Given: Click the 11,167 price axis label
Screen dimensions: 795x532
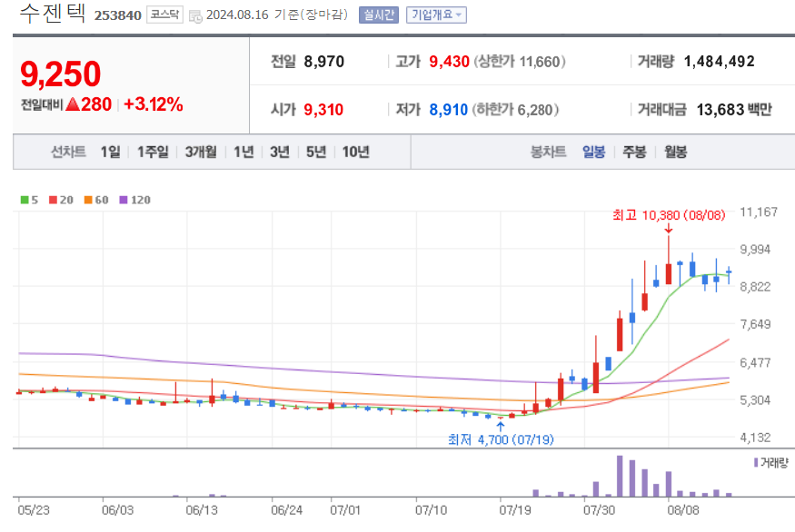Looking at the screenshot, I should [x=759, y=212].
